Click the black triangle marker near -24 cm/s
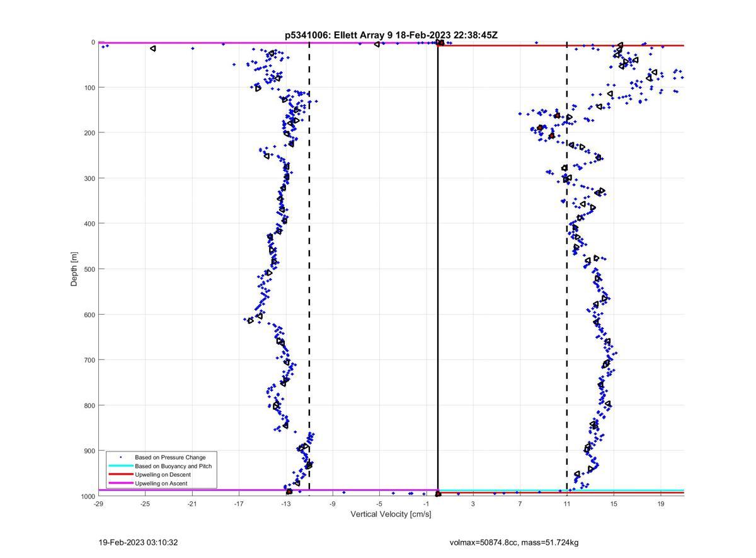This screenshot has width=756, height=558. tap(153, 49)
